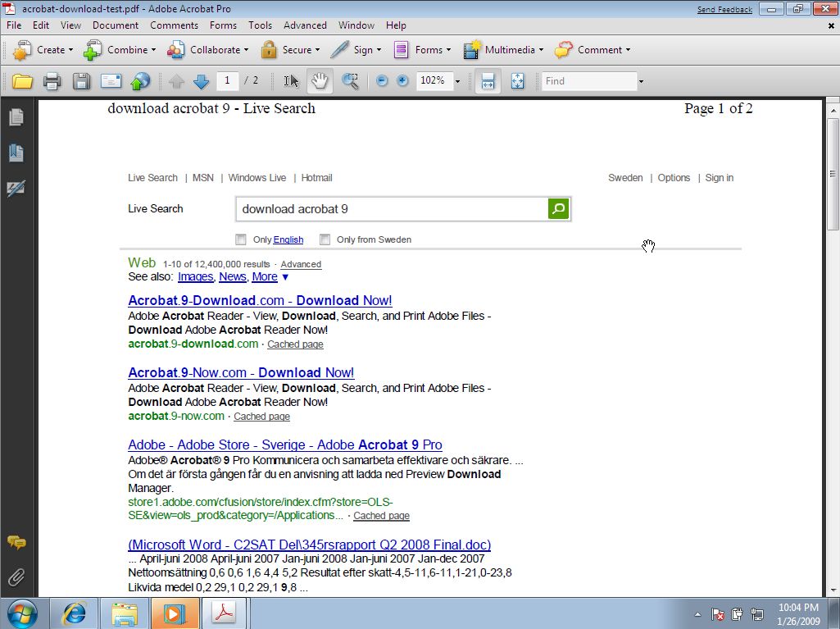
Task: Open the Help menu
Action: point(396,25)
